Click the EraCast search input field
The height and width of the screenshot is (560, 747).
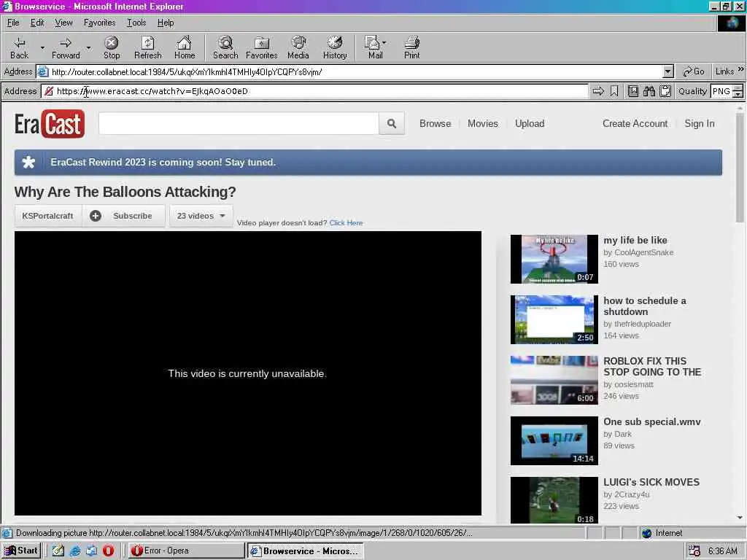(x=239, y=124)
